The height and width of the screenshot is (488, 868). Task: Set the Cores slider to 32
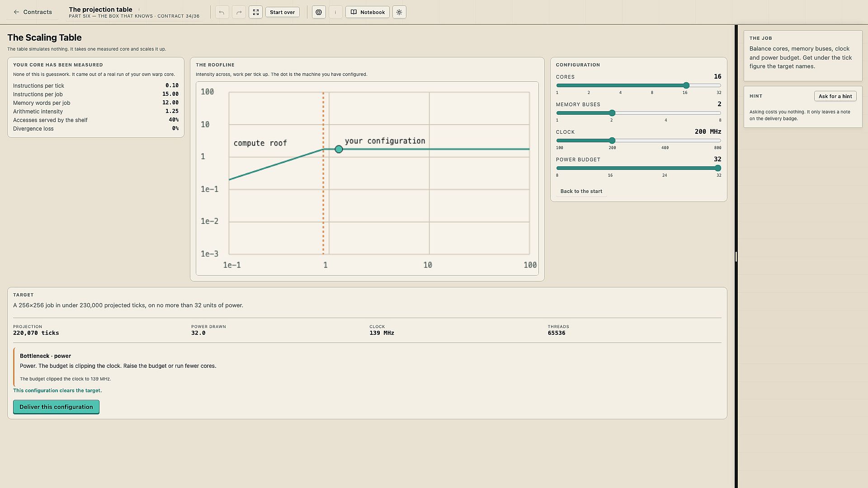click(x=719, y=85)
